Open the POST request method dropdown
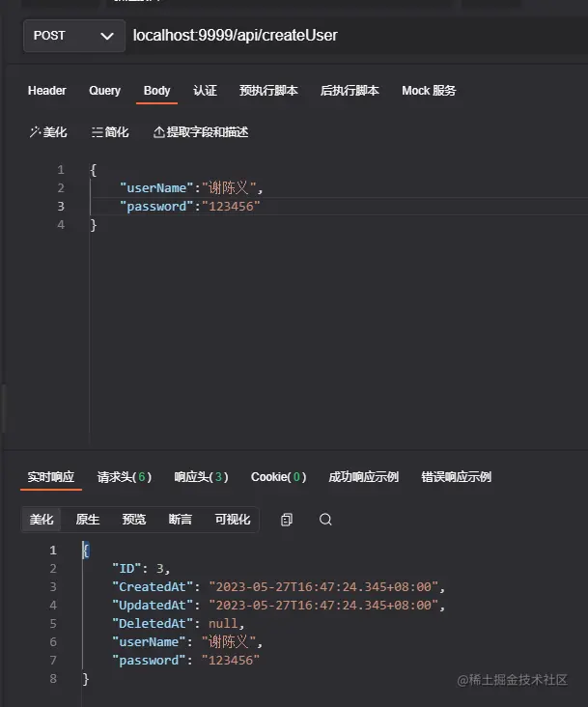 point(74,36)
